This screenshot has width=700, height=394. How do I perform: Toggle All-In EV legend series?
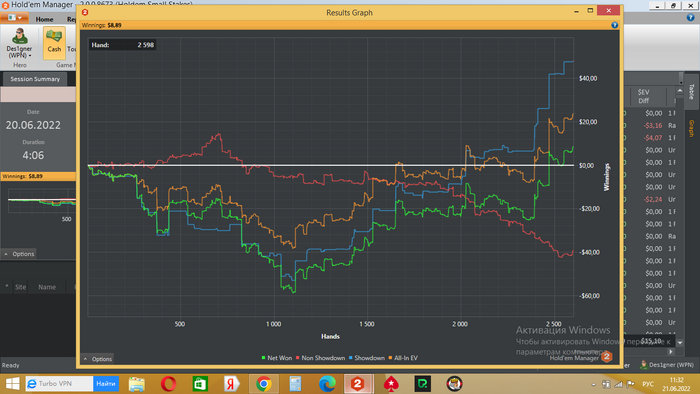(x=403, y=358)
